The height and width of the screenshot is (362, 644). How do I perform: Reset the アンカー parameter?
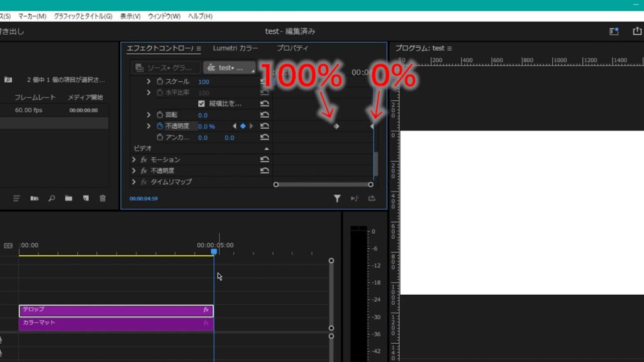pos(265,137)
